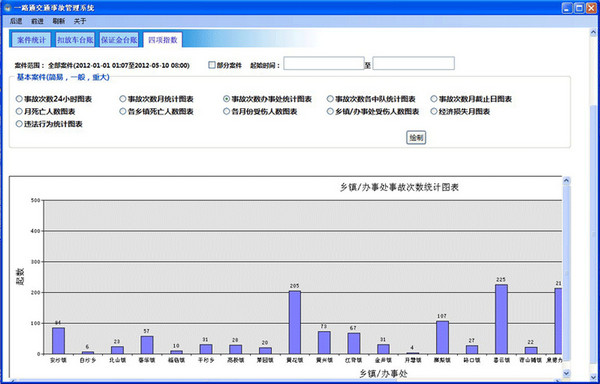Click the chart bar valued 57
Image resolution: width=600 pixels, height=384 pixels.
(x=147, y=345)
